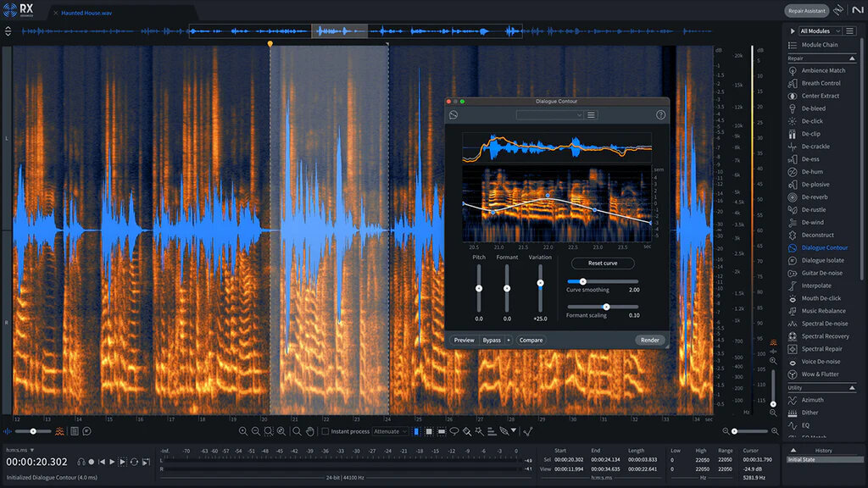
Task: Click the Loop playback icon
Action: [x=135, y=462]
